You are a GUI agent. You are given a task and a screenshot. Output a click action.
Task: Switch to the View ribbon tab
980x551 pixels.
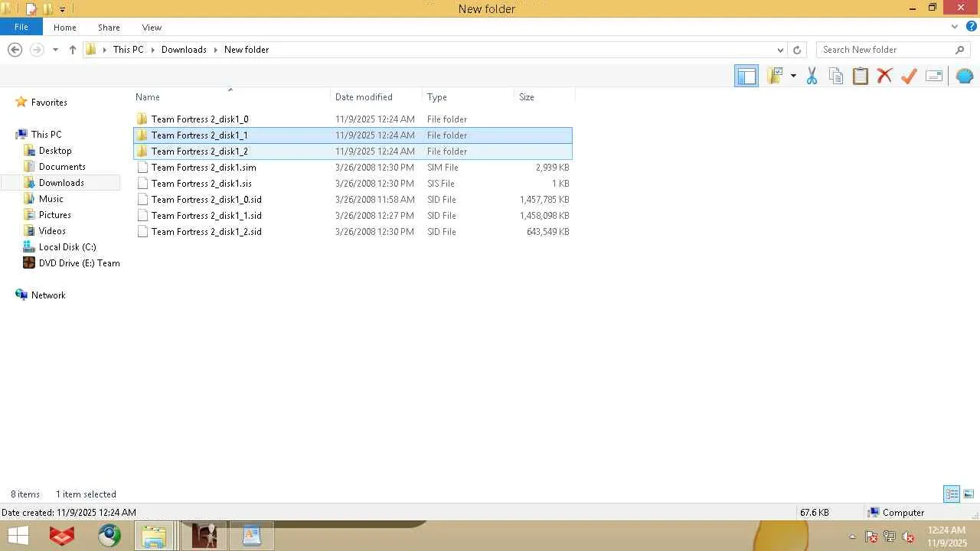click(x=152, y=28)
